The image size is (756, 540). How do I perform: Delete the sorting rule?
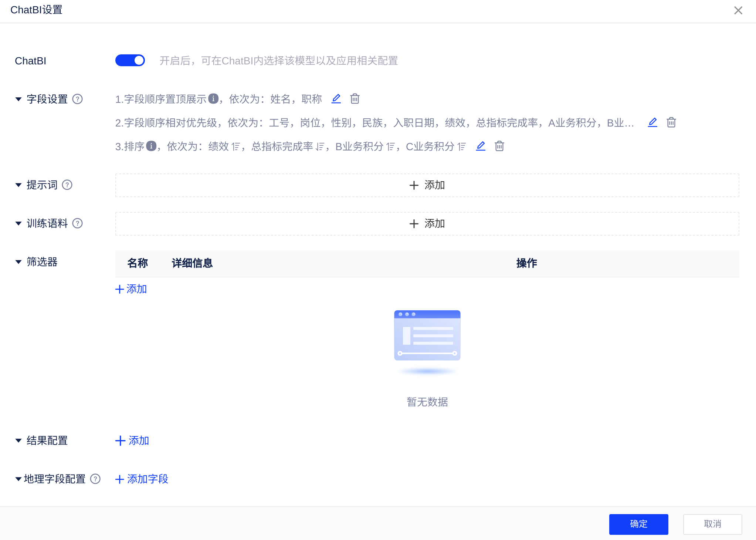499,146
